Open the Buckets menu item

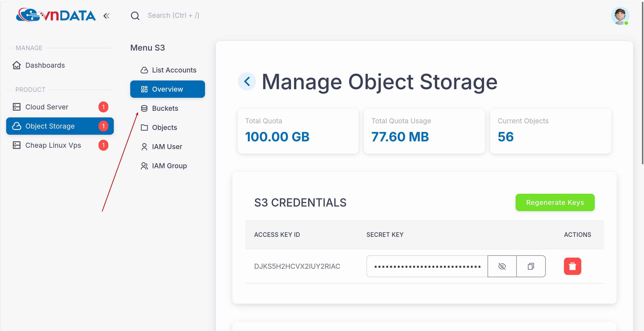(165, 108)
